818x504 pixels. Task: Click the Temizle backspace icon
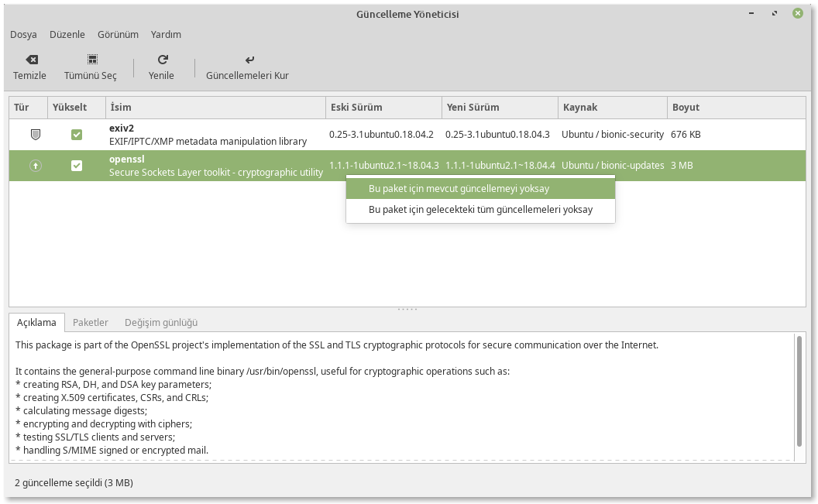32,60
